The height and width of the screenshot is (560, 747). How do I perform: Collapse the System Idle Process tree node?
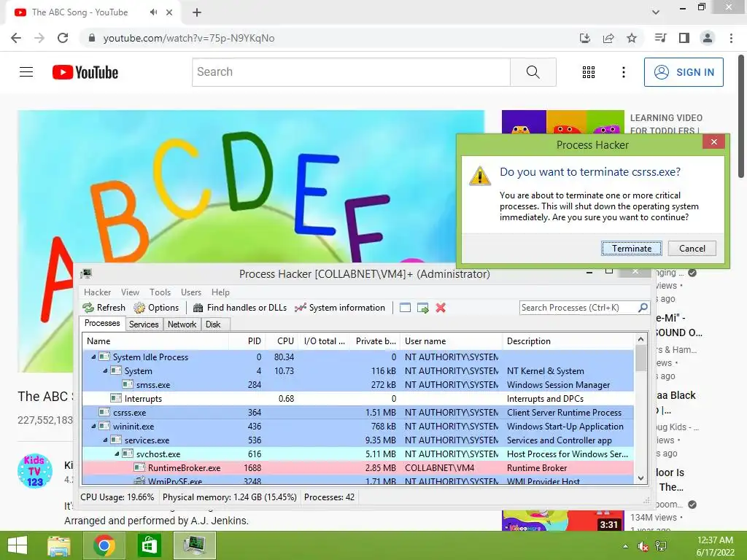point(93,357)
